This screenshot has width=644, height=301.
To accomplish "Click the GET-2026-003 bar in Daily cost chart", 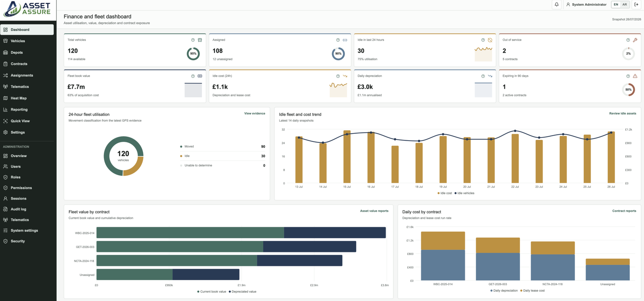I will 498,259.
